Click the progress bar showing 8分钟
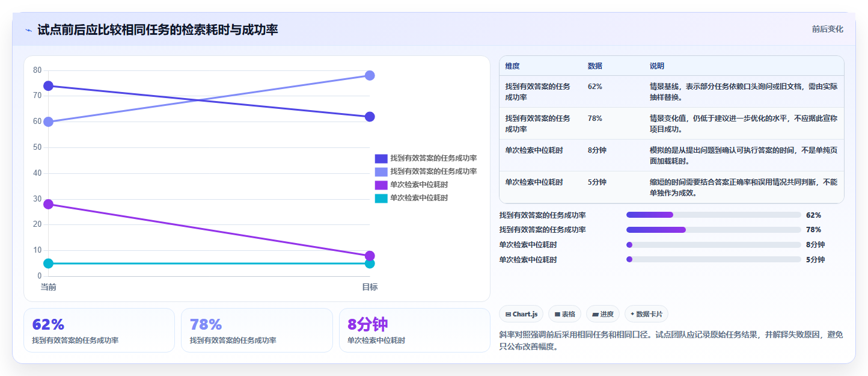Image resolution: width=868 pixels, height=376 pixels. click(x=714, y=245)
